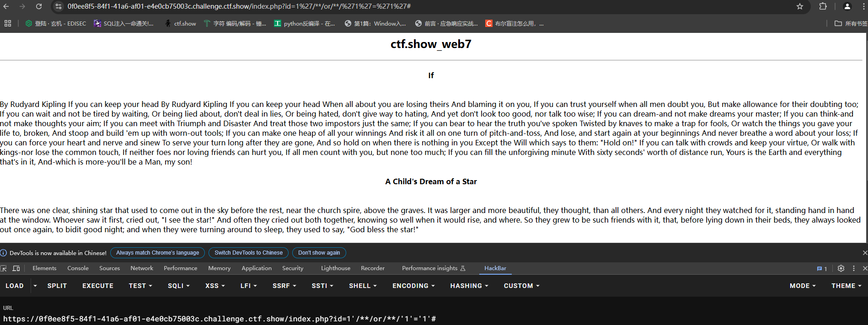The width and height of the screenshot is (868, 325).
Task: Activate inspect element picker icon
Action: click(x=4, y=268)
